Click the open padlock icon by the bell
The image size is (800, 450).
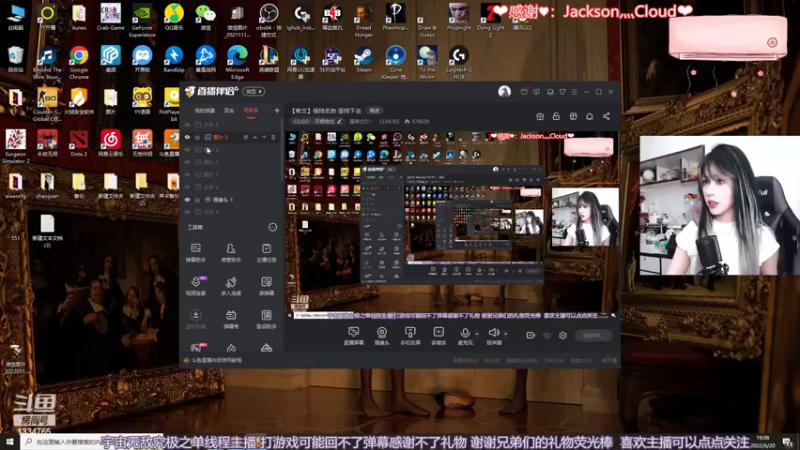pos(556,116)
